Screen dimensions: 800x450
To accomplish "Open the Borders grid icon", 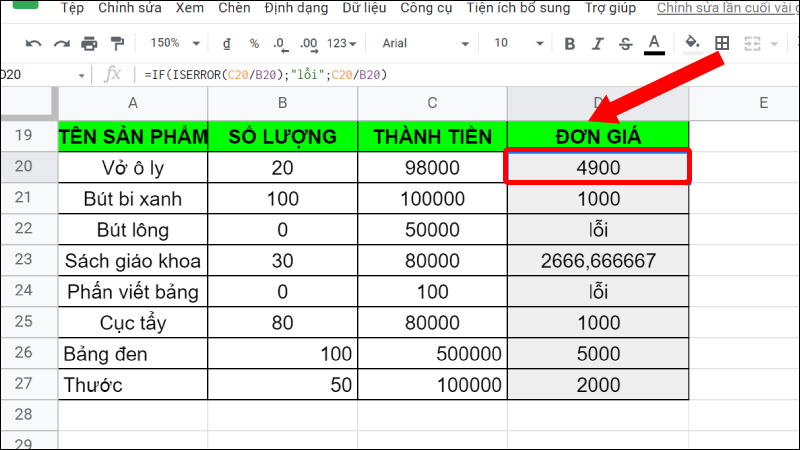I will pos(721,44).
